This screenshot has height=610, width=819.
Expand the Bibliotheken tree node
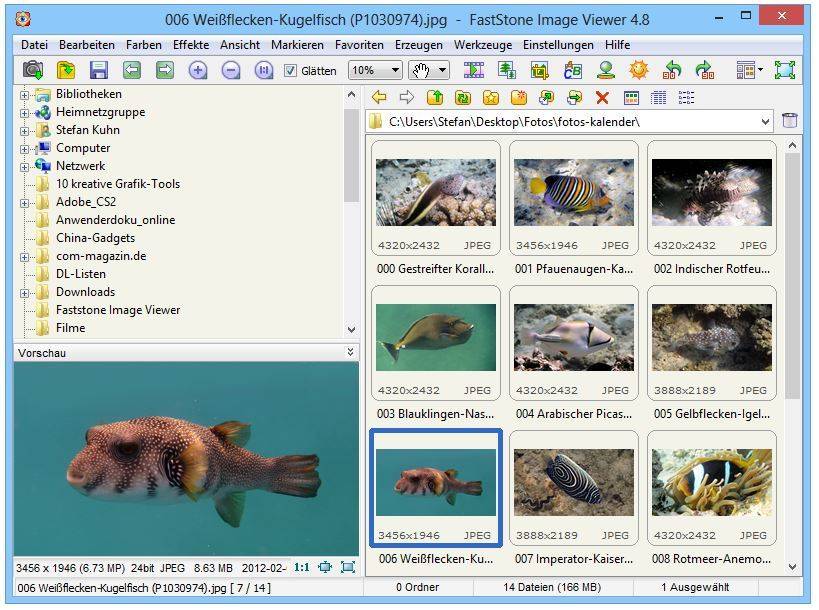[25, 95]
